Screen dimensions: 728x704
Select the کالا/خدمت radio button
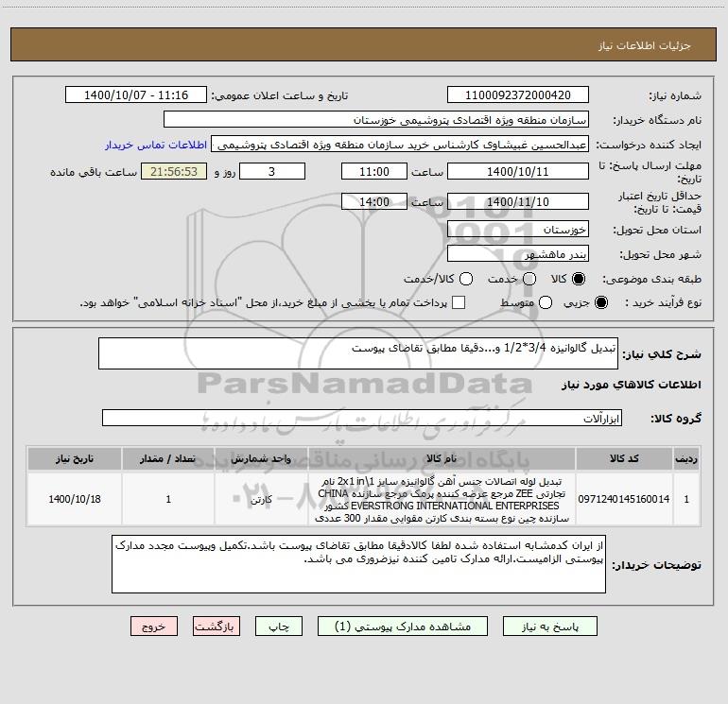tap(466, 279)
